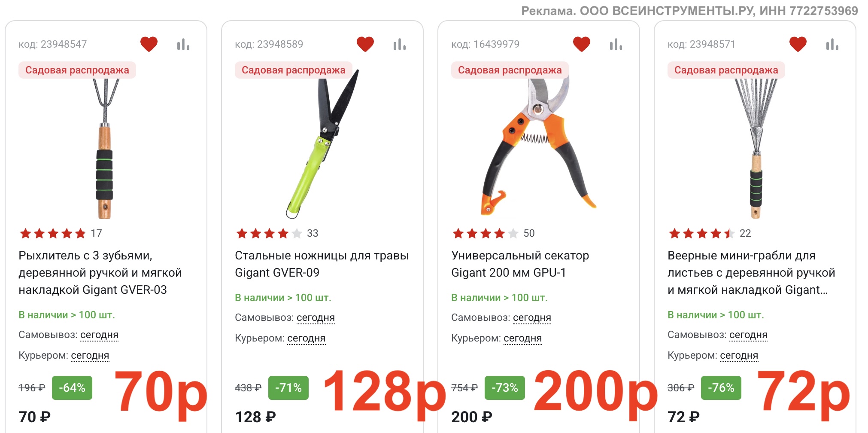Open 'Универсальный секатор Gigant' title link
The width and height of the screenshot is (868, 433).
click(520, 264)
